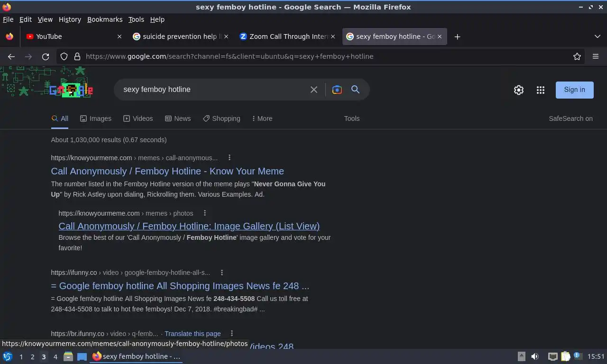Screen dimensions: 607x364
Task: Switch to workspace 4
Action: [x=55, y=357]
